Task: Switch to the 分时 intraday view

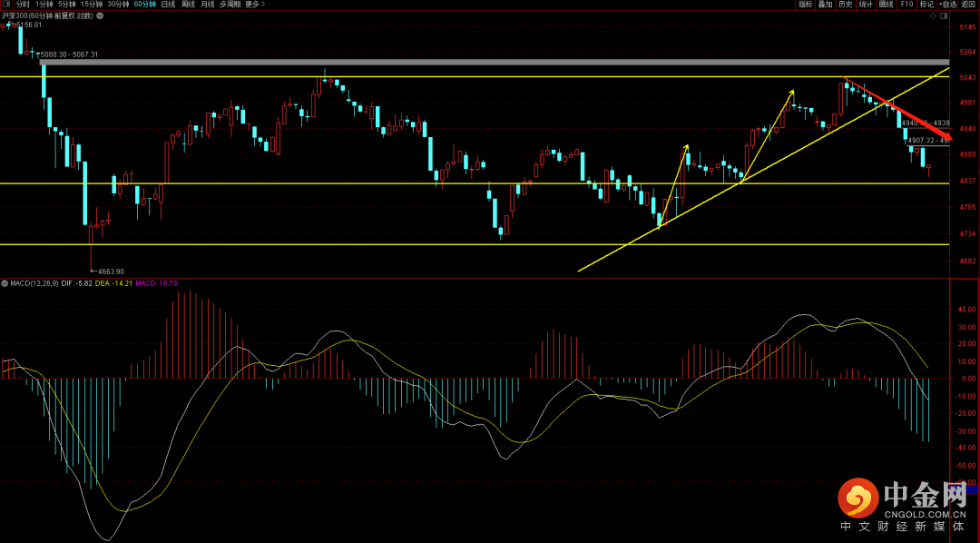Action: (x=23, y=5)
